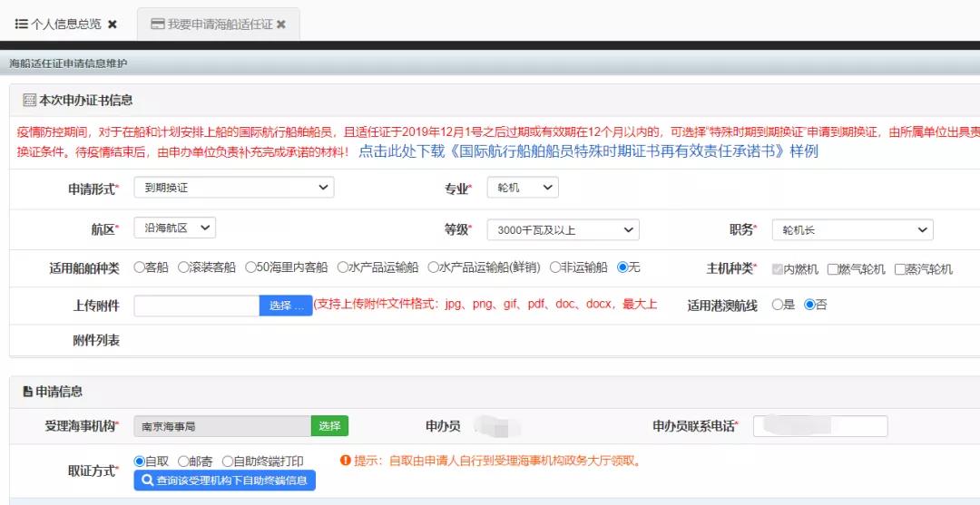Open the 等级 dropdown
The width and height of the screenshot is (980, 505).
pyautogui.click(x=563, y=230)
